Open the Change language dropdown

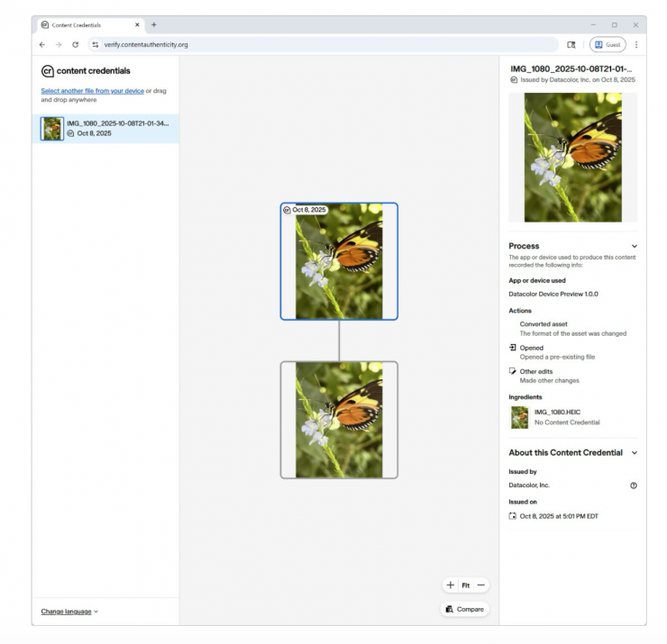pyautogui.click(x=69, y=612)
